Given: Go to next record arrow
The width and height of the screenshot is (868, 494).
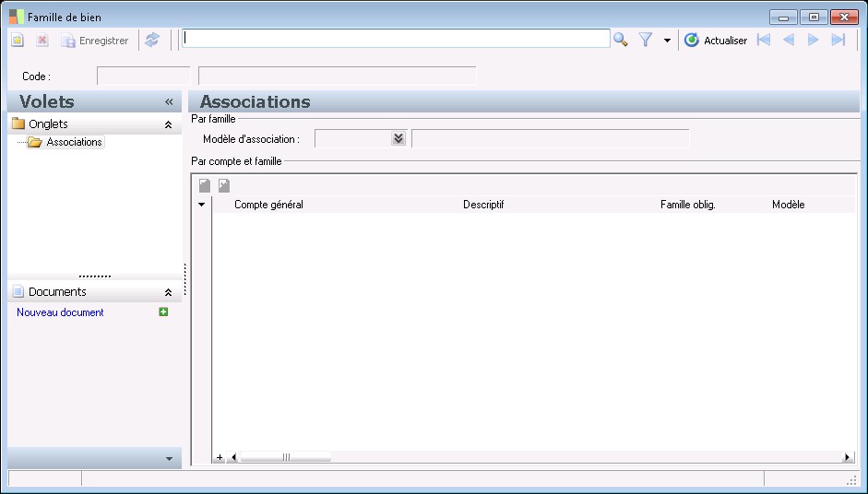Looking at the screenshot, I should 813,40.
